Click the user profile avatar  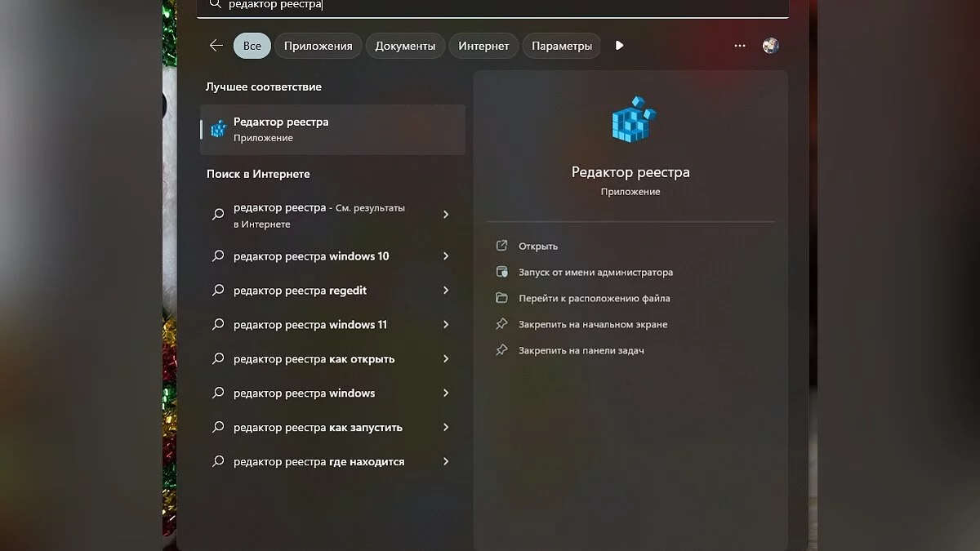[x=771, y=46]
